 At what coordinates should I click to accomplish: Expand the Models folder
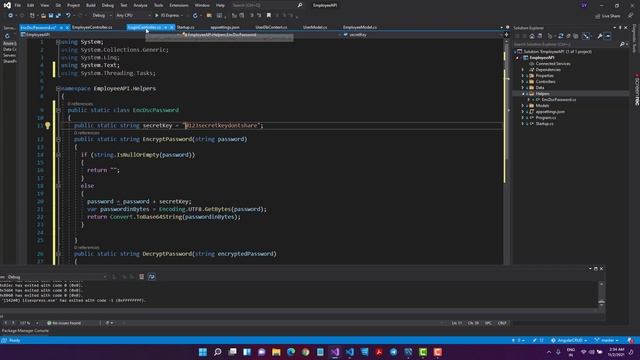click(x=523, y=106)
